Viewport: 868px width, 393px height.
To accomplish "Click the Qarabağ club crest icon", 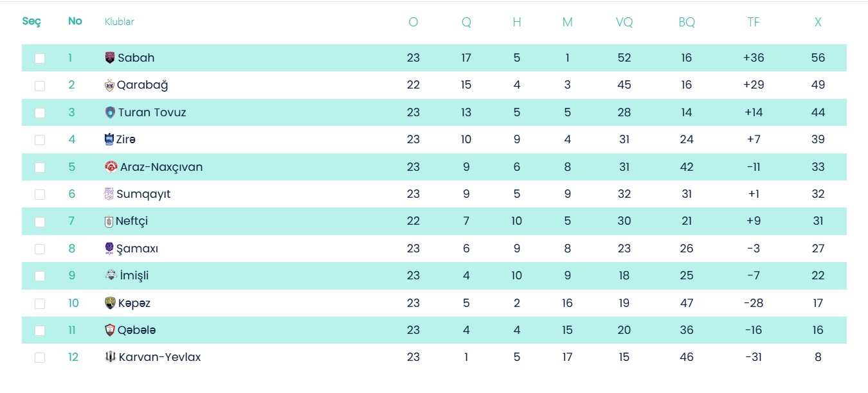I will point(109,85).
